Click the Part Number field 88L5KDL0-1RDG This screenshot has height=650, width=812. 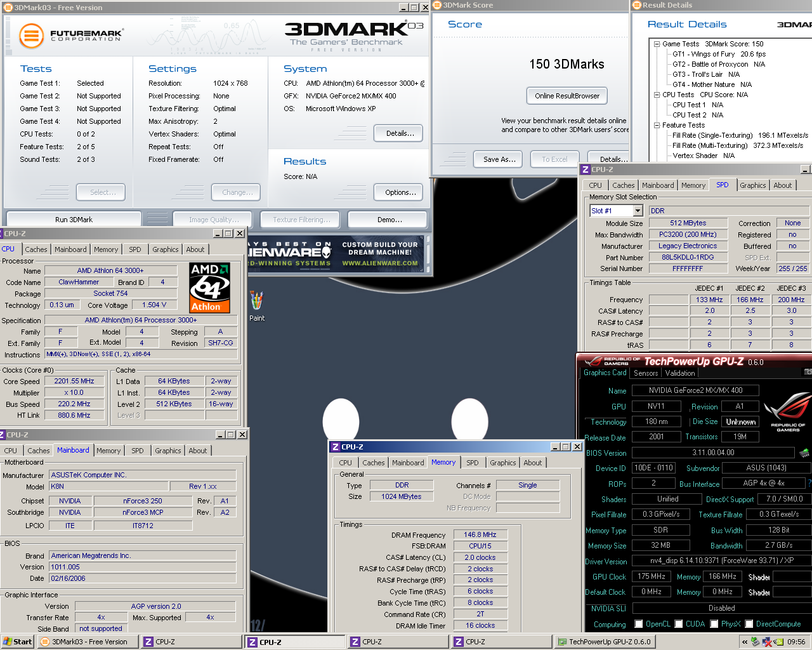tap(688, 257)
